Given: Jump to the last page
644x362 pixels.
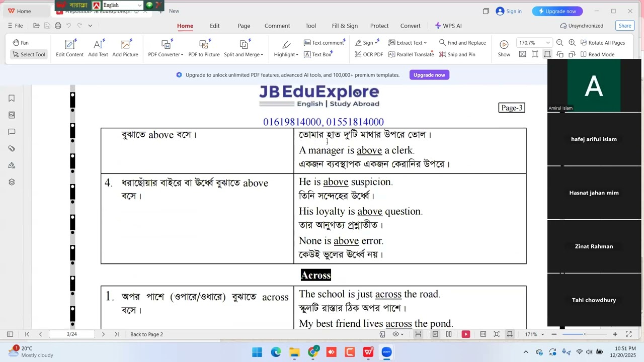Looking at the screenshot, I should tap(117, 334).
